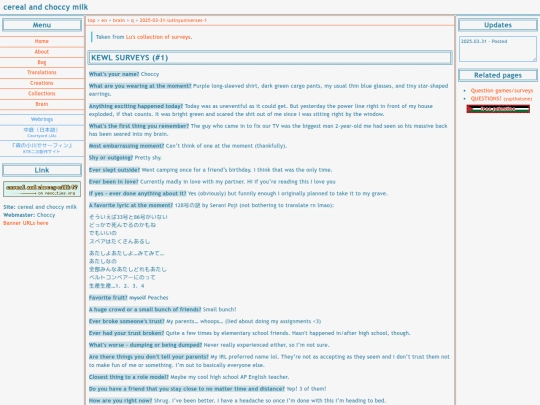
Task: Click the Link sidebar heading
Action: click(42, 170)
